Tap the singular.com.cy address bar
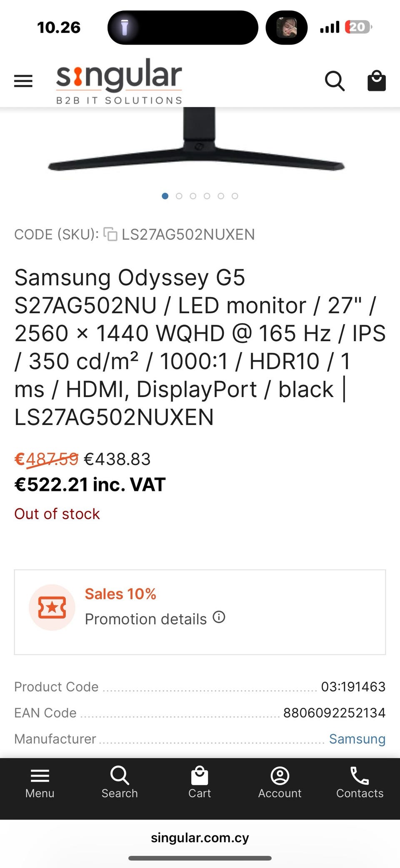 pyautogui.click(x=200, y=838)
